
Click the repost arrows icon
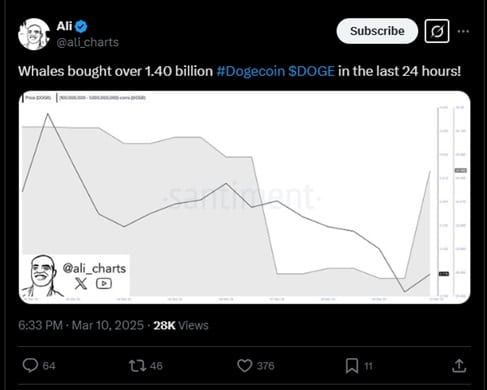137,366
